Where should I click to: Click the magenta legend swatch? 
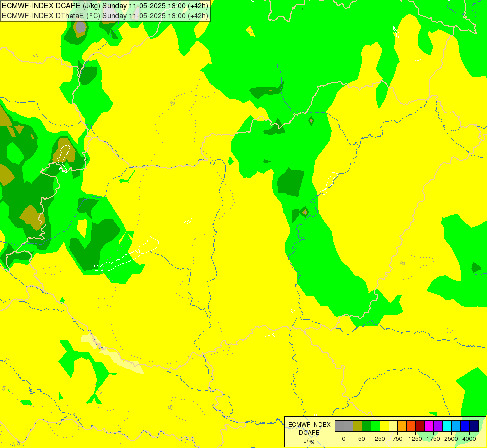[x=429, y=426]
